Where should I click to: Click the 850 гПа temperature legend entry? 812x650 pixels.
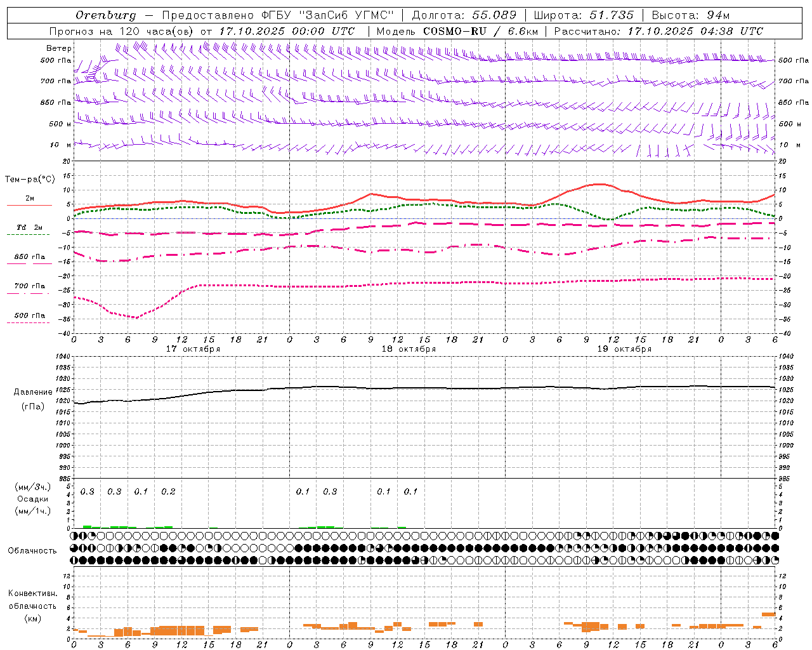click(x=30, y=257)
